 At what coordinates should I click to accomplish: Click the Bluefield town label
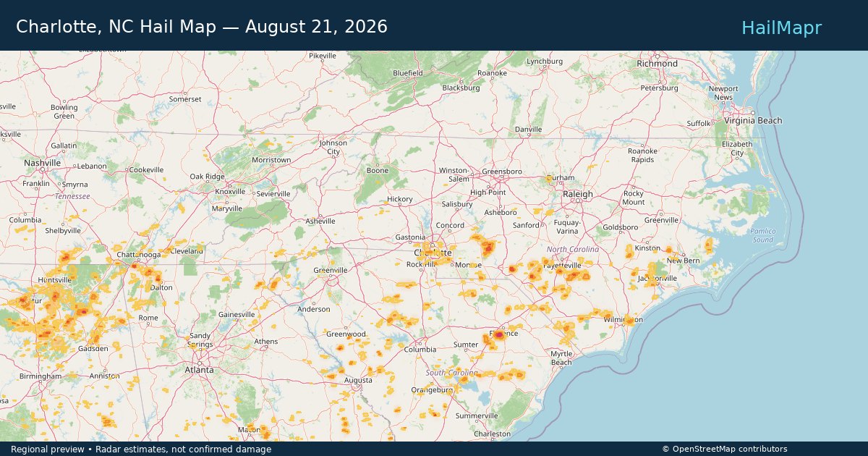(408, 73)
